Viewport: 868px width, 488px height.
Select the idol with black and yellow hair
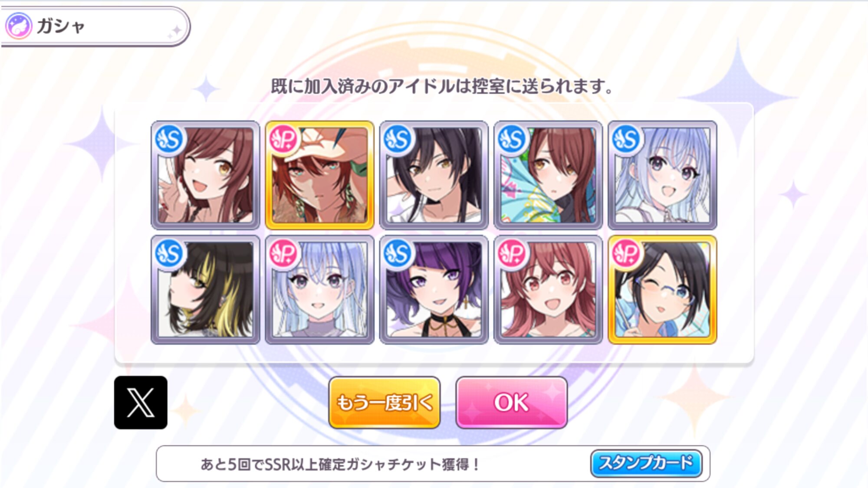[205, 290]
